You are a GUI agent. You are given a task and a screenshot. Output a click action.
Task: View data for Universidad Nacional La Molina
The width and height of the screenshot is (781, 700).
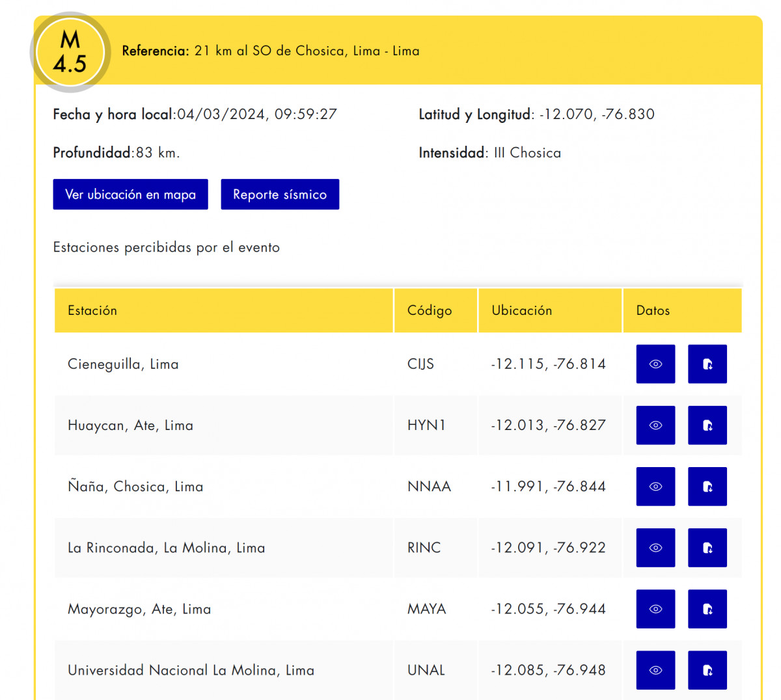655,669
